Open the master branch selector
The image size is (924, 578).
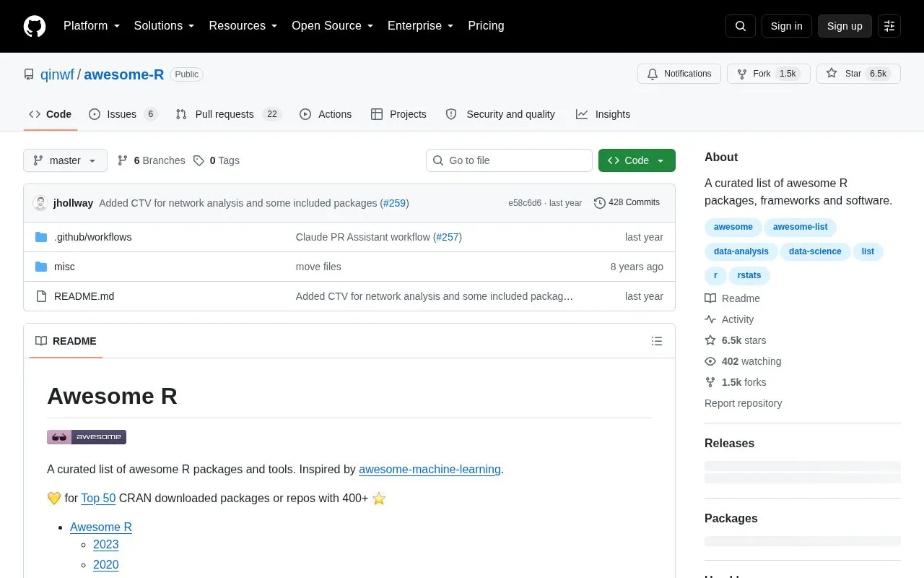65,160
